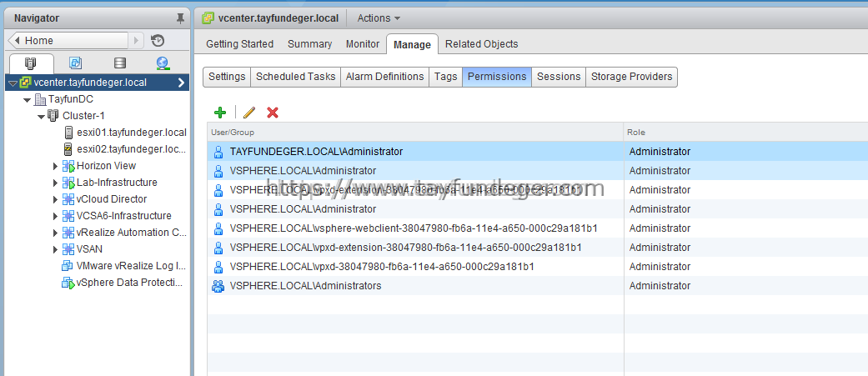Switch to Networking inventory tab
This screenshot has width=868, height=376.
tap(163, 63)
